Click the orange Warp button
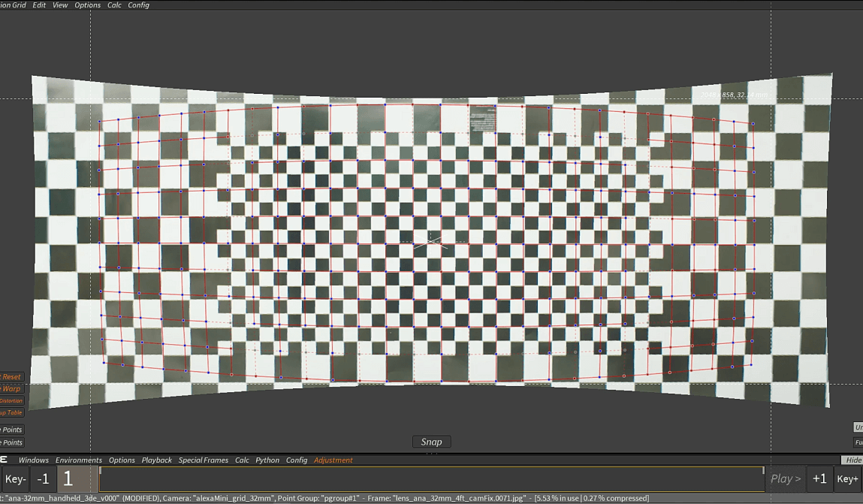 pos(11,388)
